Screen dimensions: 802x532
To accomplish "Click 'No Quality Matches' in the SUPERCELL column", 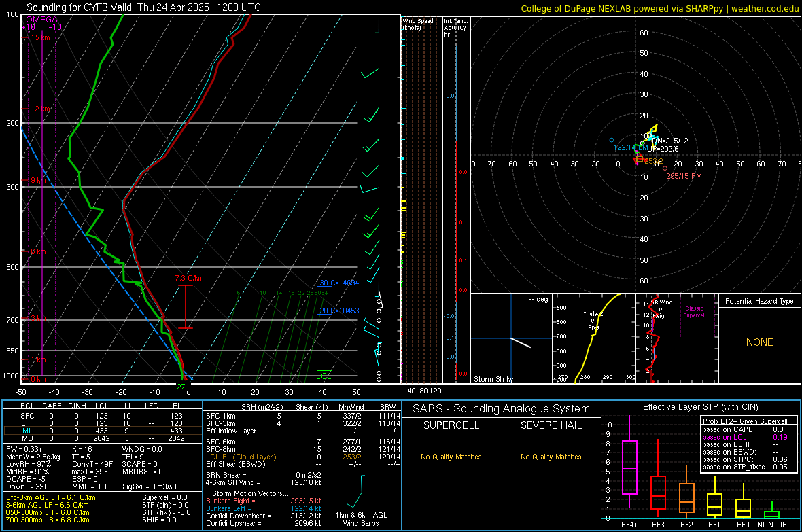I will click(451, 457).
